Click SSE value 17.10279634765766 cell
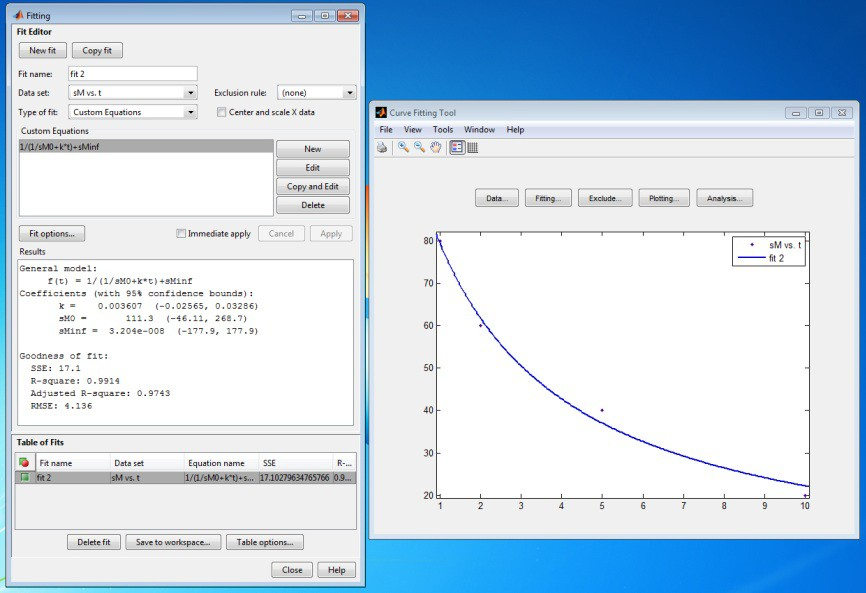This screenshot has width=866, height=593. click(295, 478)
